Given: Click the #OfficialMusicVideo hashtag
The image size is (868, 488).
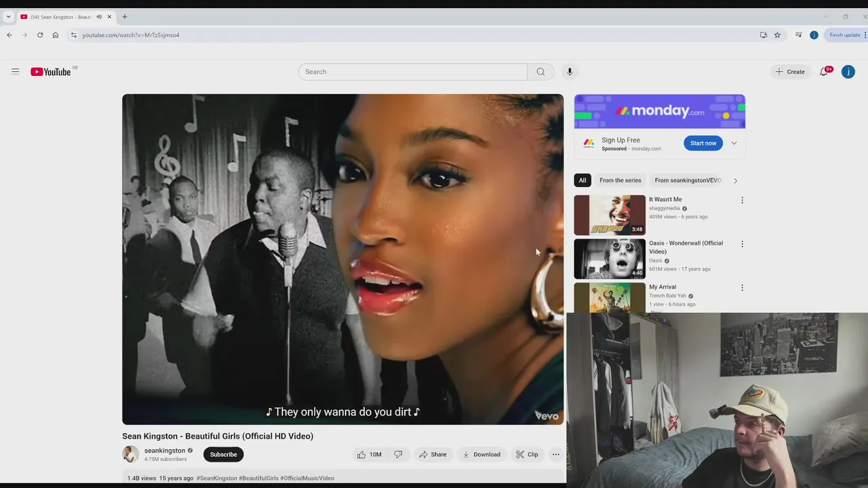Looking at the screenshot, I should point(307,479).
